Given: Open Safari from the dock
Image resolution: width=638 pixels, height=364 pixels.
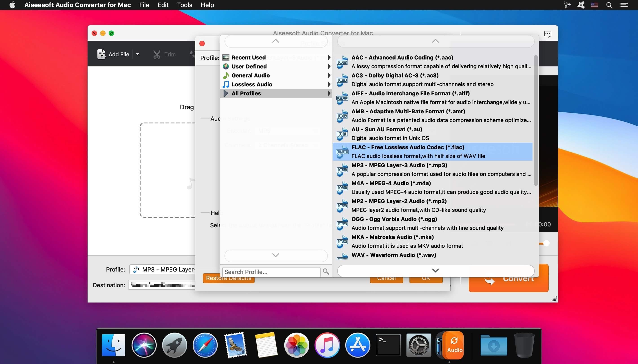Looking at the screenshot, I should (x=205, y=345).
